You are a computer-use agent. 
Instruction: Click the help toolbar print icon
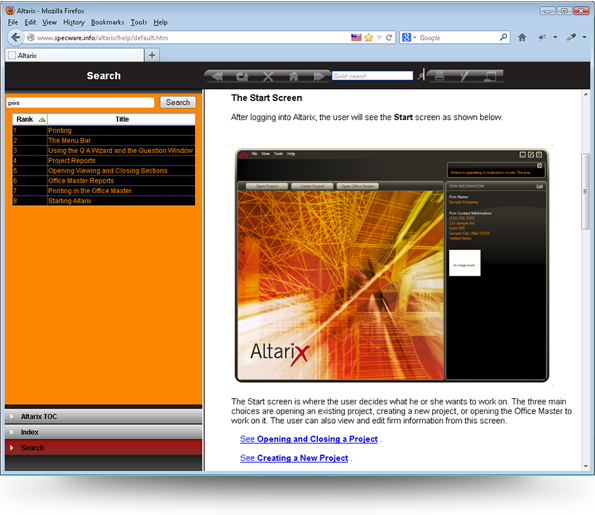(x=439, y=76)
